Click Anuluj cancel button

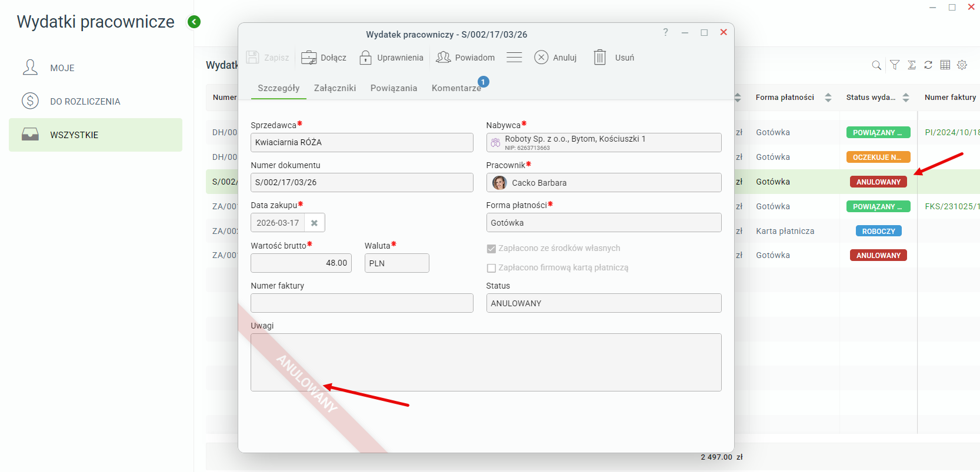coord(555,58)
